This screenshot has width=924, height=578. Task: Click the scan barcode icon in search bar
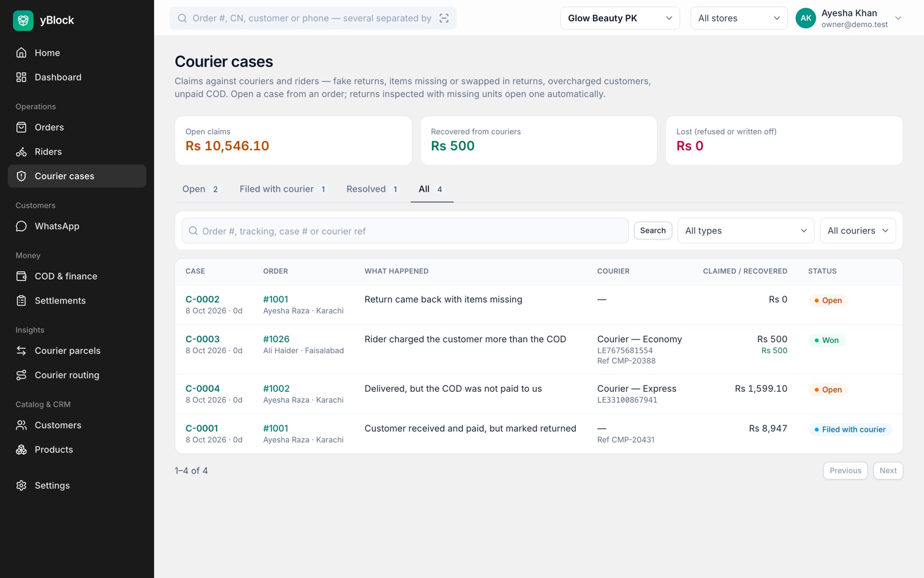tap(444, 18)
